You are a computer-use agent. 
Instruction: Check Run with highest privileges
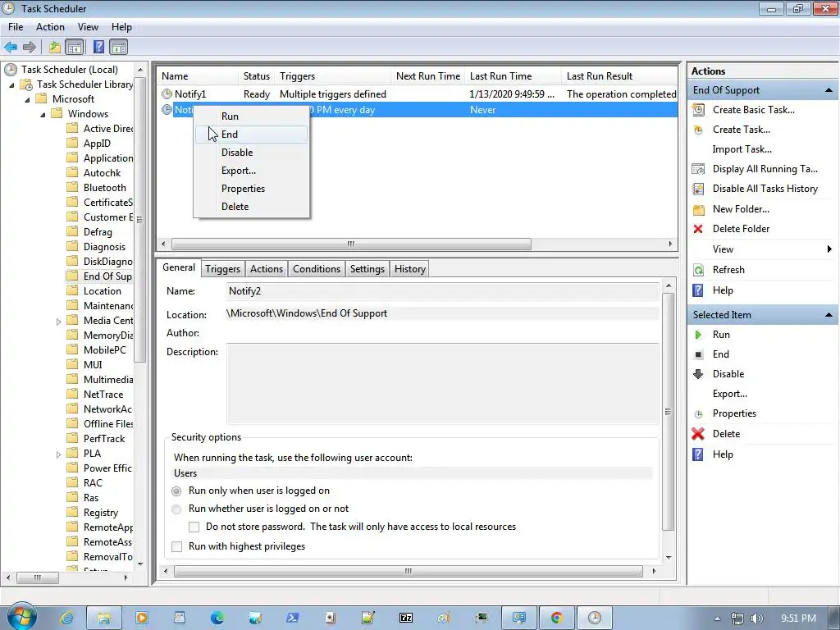177,547
